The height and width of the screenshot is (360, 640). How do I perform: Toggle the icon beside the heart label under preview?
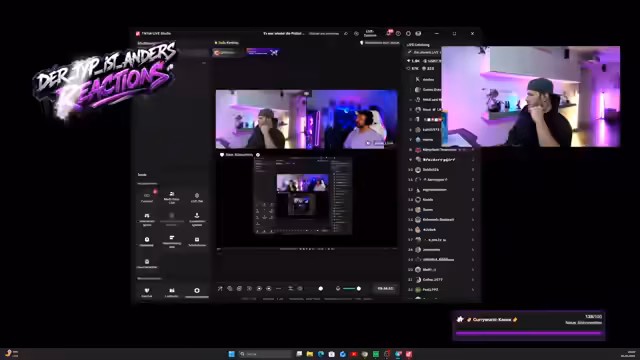pos(258,155)
